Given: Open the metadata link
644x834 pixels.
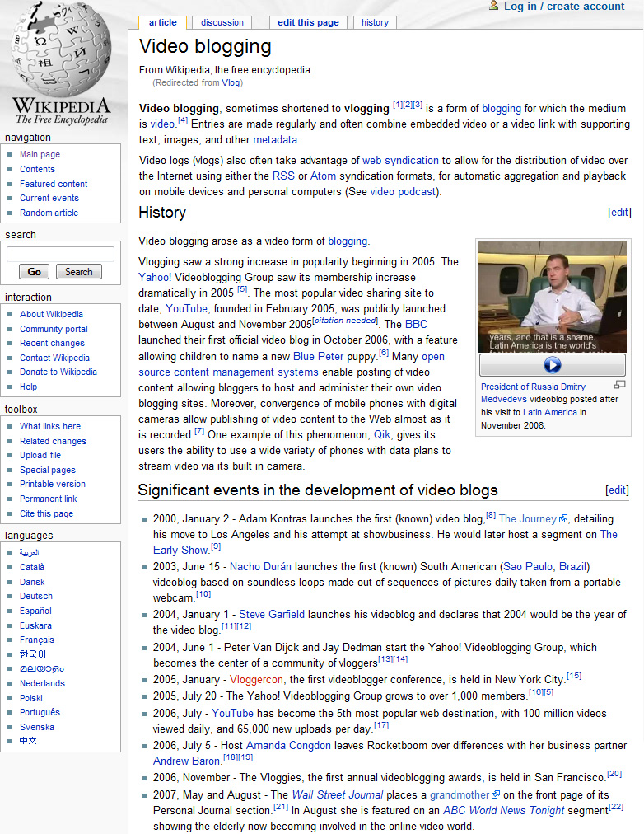Looking at the screenshot, I should tap(275, 140).
